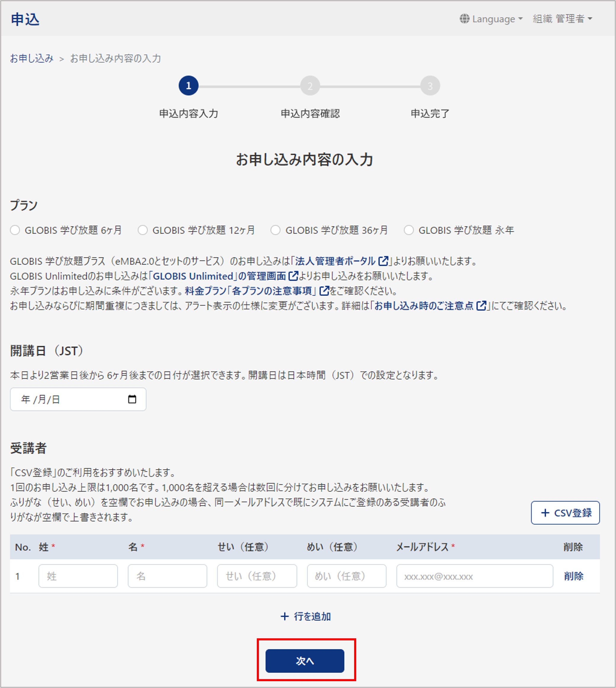Image resolution: width=616 pixels, height=688 pixels.
Task: Select GLOBIS 学び放題 6ヶ月 plan
Action: (x=15, y=230)
